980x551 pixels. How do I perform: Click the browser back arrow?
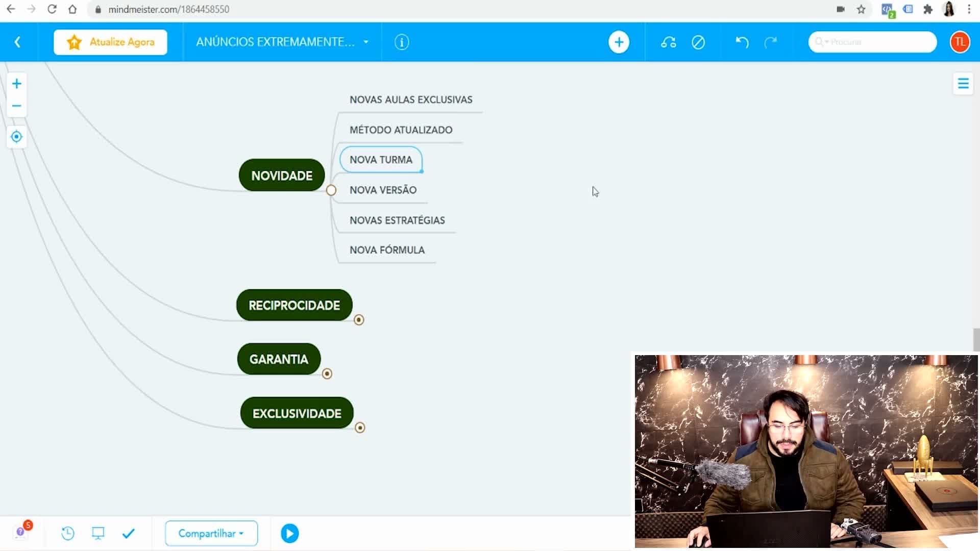[11, 9]
